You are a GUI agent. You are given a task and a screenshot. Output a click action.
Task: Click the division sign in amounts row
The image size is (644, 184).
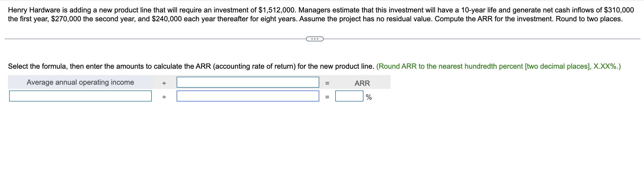pyautogui.click(x=164, y=97)
